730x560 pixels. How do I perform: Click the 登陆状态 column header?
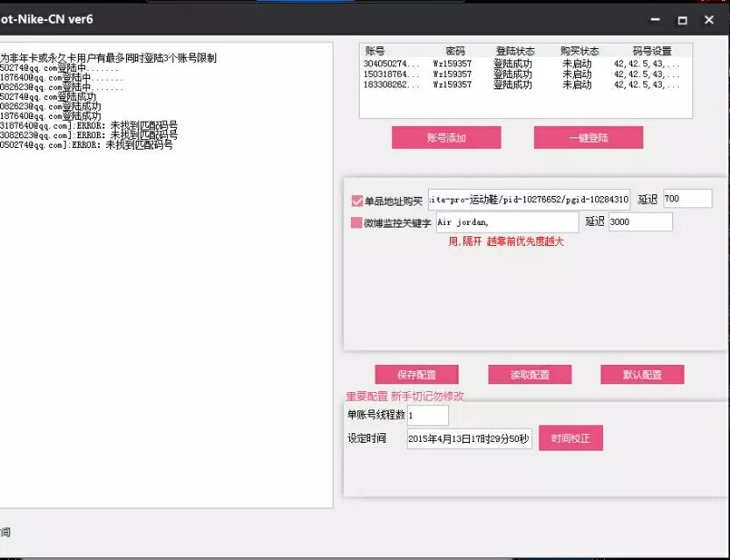(515, 52)
